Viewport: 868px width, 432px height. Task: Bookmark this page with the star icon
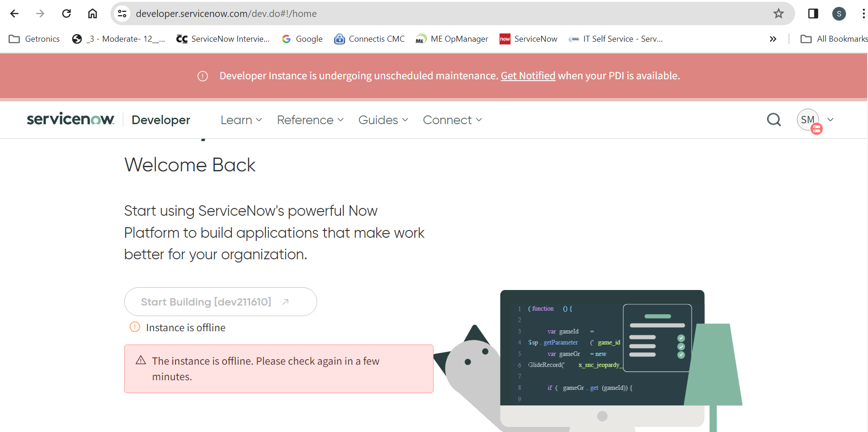tap(778, 14)
